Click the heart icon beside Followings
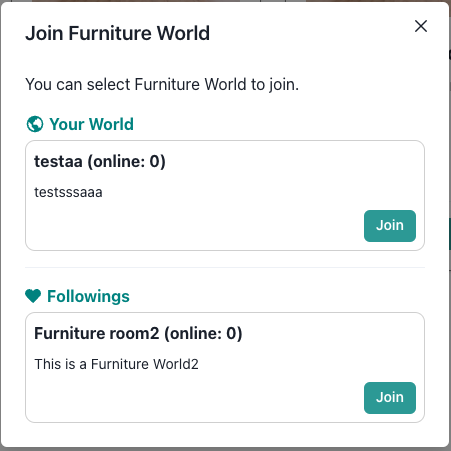 coord(33,296)
